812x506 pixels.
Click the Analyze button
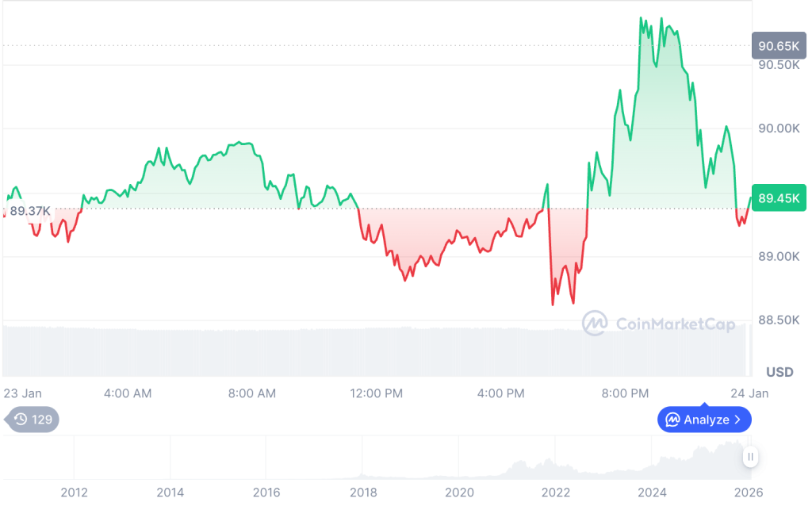pos(704,420)
